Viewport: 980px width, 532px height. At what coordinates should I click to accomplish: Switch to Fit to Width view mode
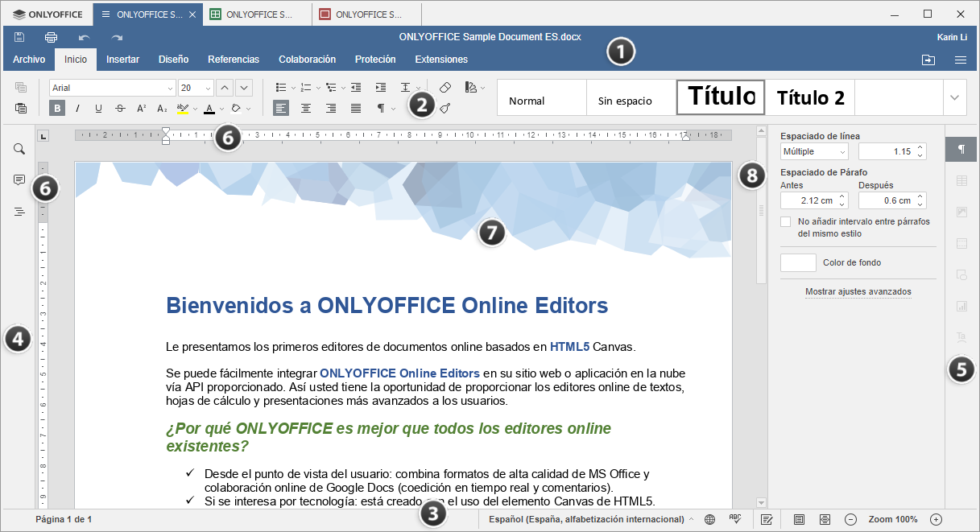point(825,519)
